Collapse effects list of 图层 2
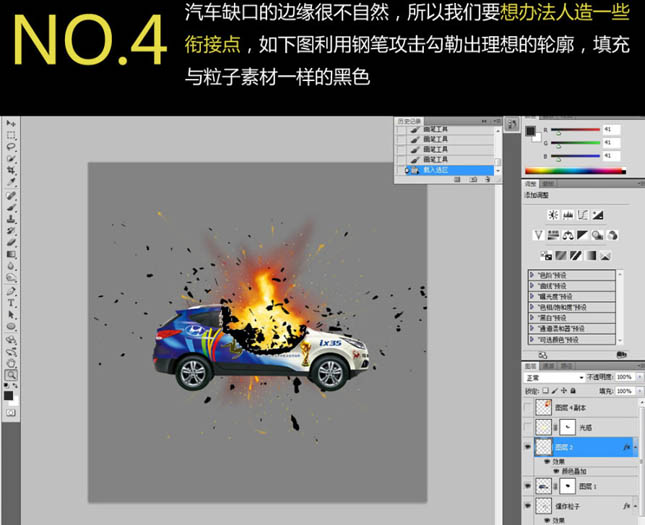The image size is (645, 525). (x=636, y=447)
